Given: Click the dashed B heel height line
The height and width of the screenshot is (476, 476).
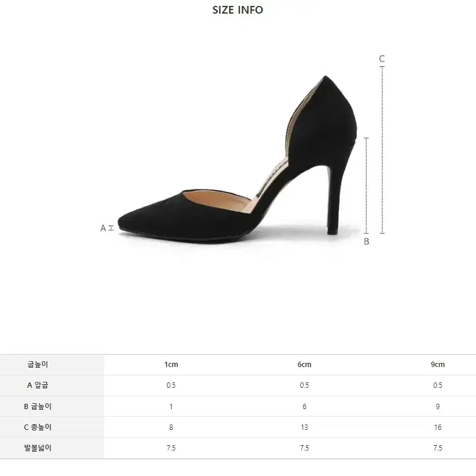Looking at the screenshot, I should (x=366, y=186).
